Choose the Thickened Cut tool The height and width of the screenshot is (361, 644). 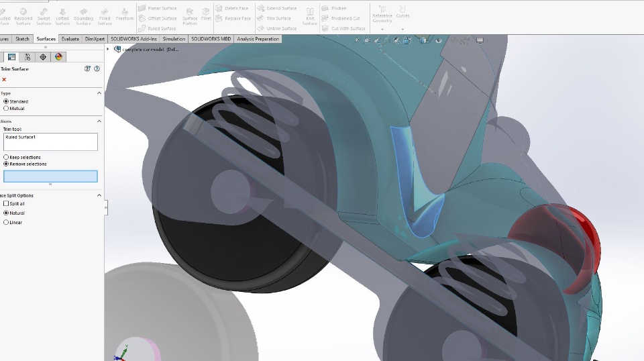(341, 19)
